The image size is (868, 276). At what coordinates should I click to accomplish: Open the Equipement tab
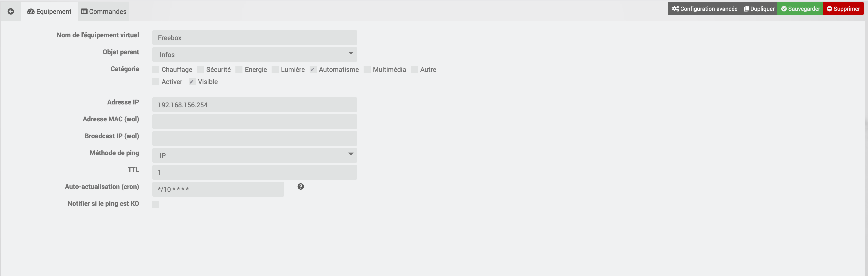point(49,11)
